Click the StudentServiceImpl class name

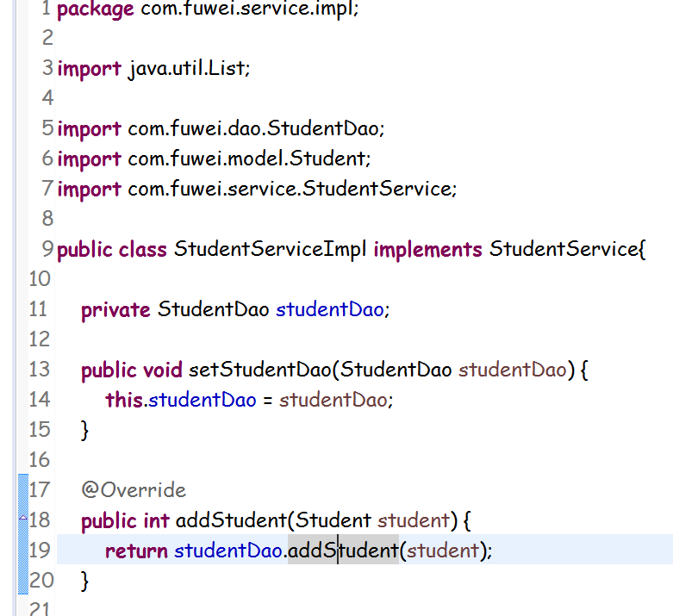[271, 250]
